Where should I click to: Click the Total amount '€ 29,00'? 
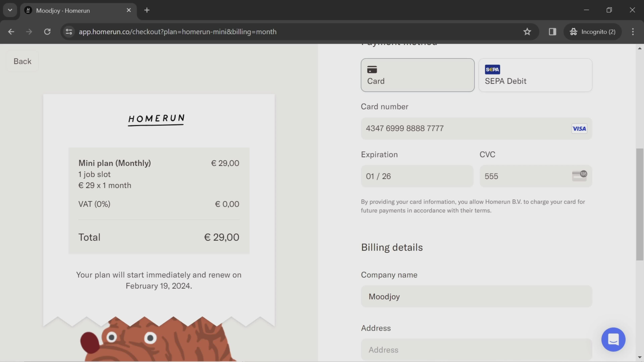click(x=222, y=237)
